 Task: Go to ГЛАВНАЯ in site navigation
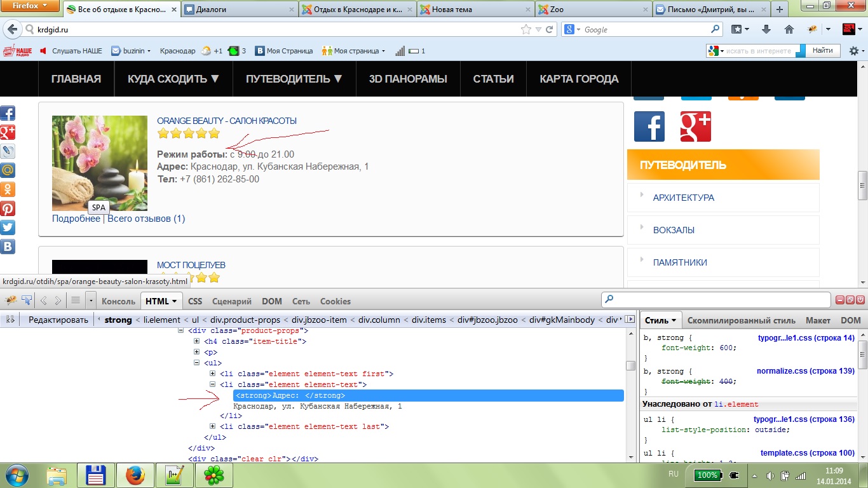click(76, 79)
